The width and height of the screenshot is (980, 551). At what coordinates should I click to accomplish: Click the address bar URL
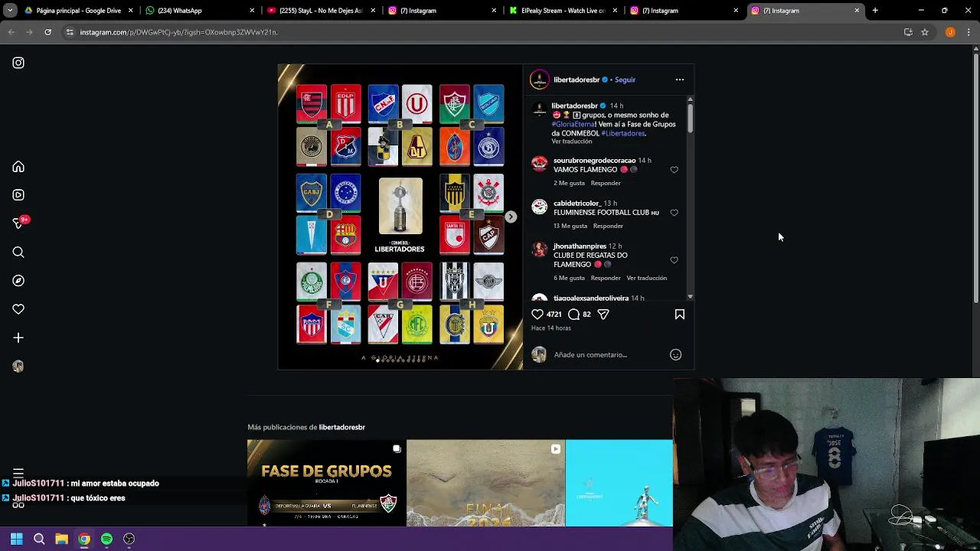point(178,32)
